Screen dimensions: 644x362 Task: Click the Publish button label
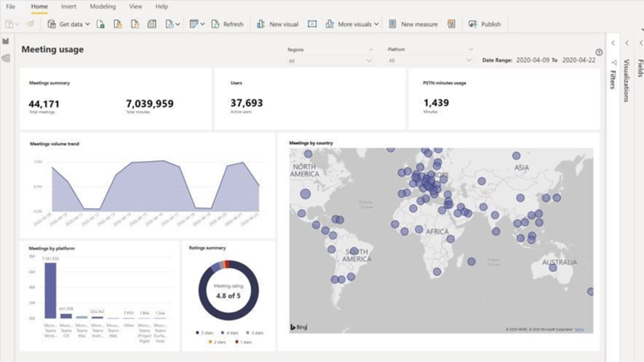pos(491,24)
